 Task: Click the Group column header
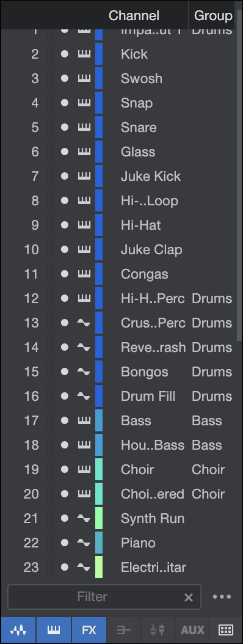point(213,16)
